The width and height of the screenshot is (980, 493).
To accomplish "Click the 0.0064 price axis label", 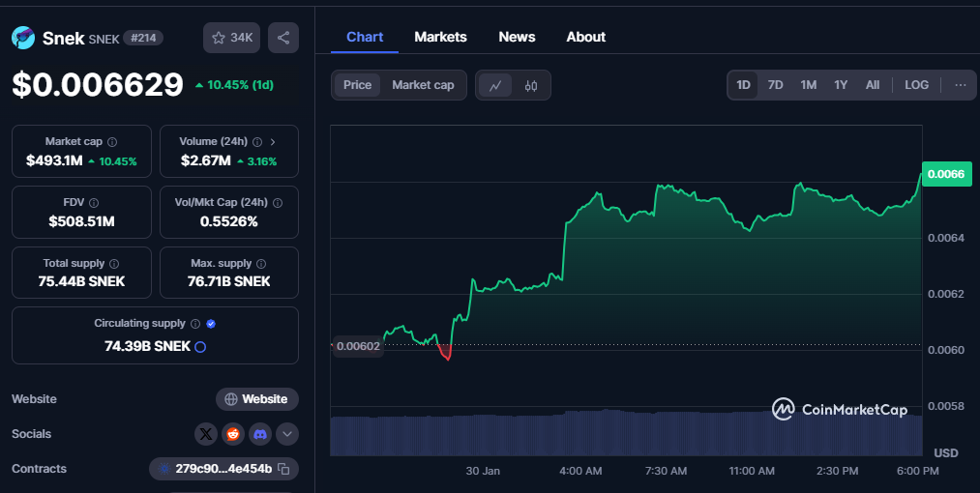I will [946, 238].
